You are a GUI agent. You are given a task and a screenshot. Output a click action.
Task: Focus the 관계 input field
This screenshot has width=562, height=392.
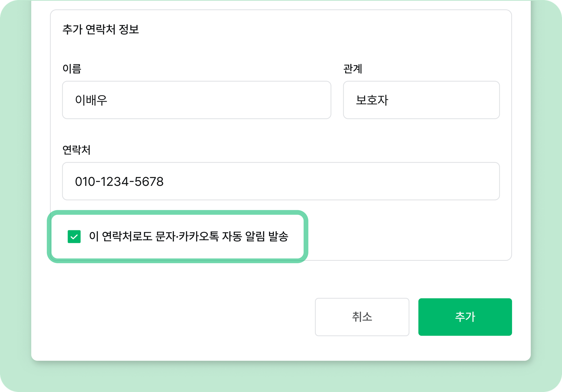click(421, 100)
